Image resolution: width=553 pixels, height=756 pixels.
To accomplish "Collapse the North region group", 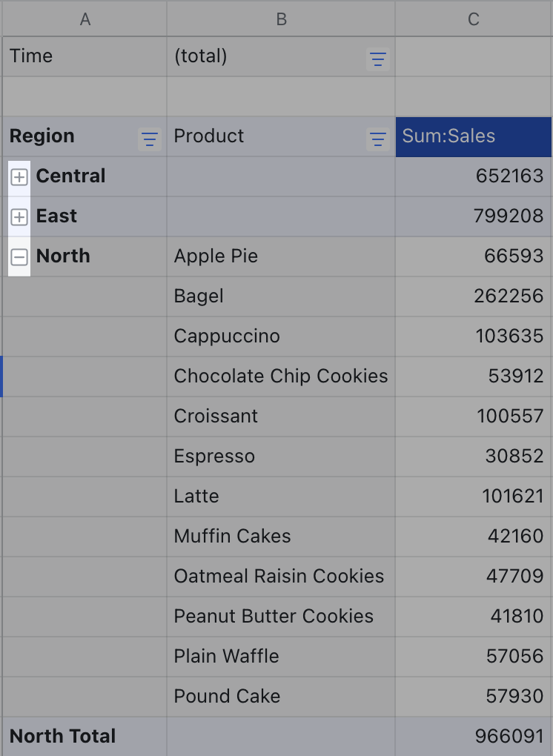I will point(20,257).
